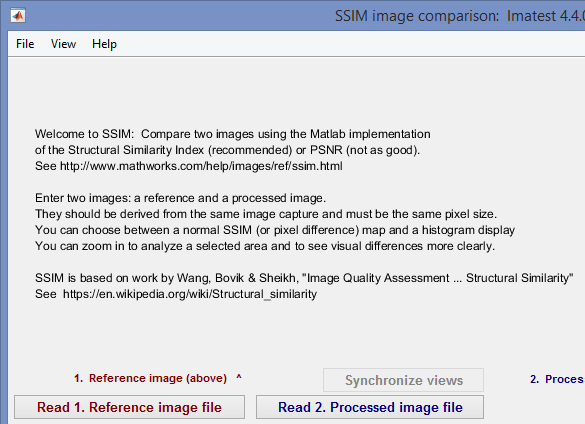Click the 'PSNR (not as good)' text line
The height and width of the screenshot is (424, 585).
coord(228,150)
